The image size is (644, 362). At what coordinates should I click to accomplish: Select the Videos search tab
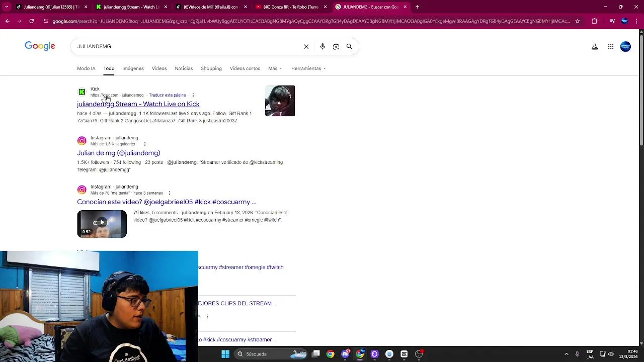click(159, 68)
